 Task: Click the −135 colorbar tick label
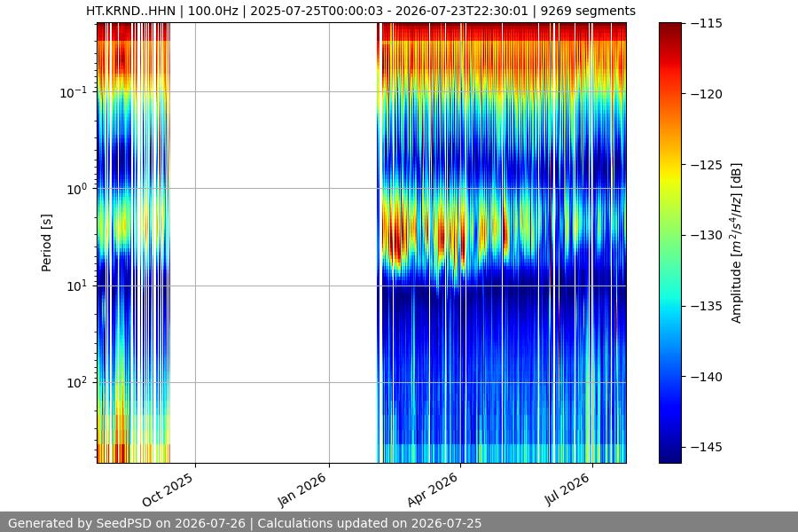pyautogui.click(x=707, y=306)
